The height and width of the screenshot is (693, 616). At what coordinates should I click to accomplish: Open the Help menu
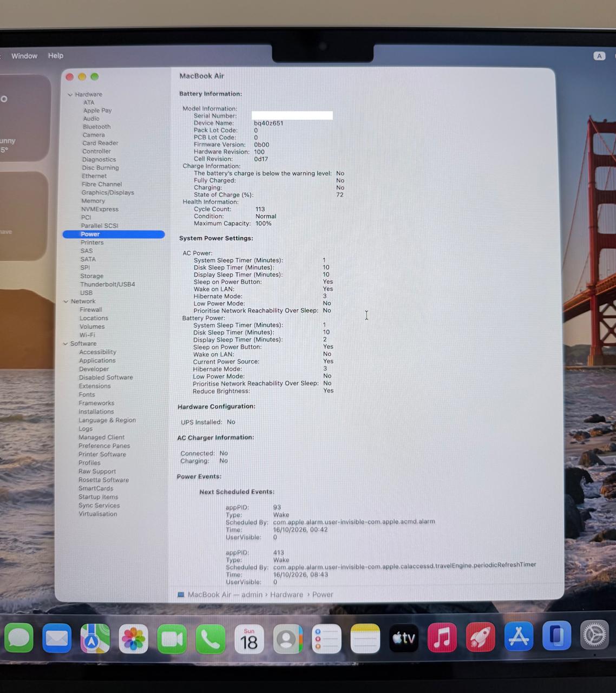[x=55, y=56]
